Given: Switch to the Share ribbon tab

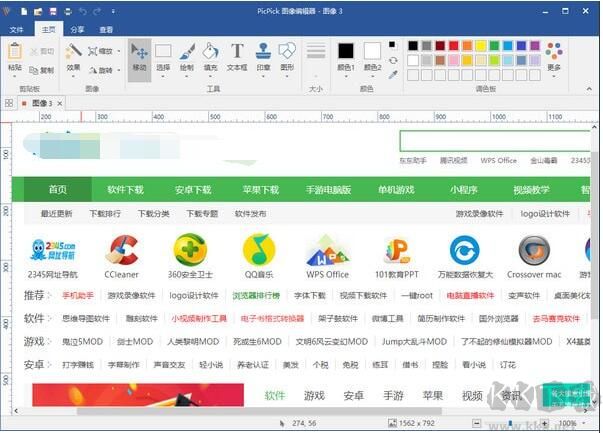Looking at the screenshot, I should [x=77, y=30].
